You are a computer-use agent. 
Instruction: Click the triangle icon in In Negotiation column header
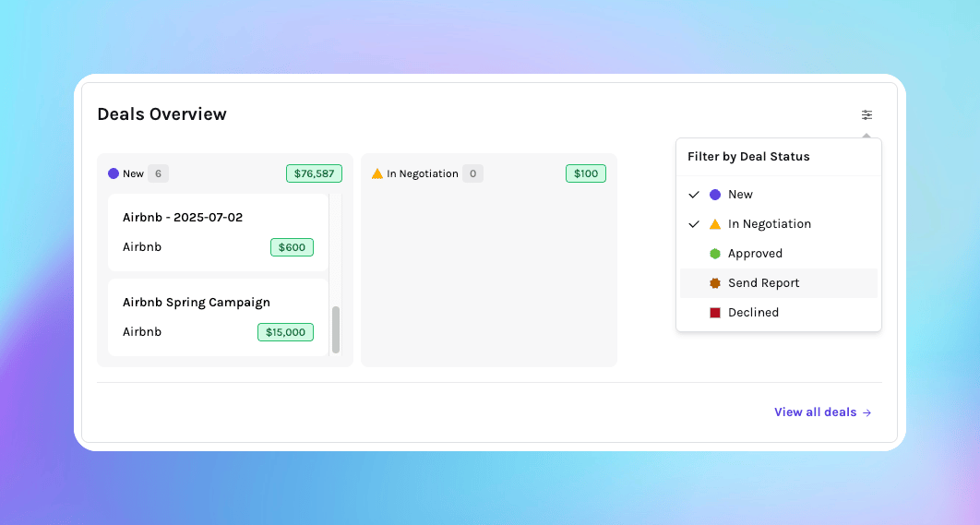[377, 173]
